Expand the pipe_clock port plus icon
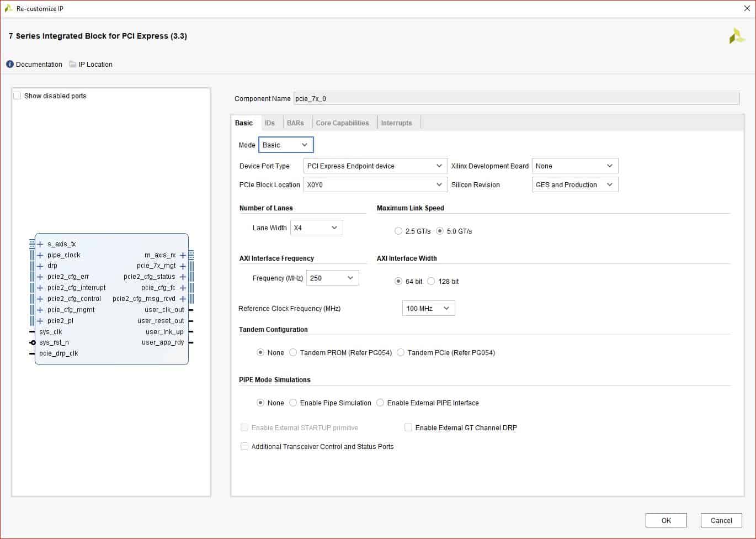Viewport: 756px width, 539px height. (x=40, y=255)
